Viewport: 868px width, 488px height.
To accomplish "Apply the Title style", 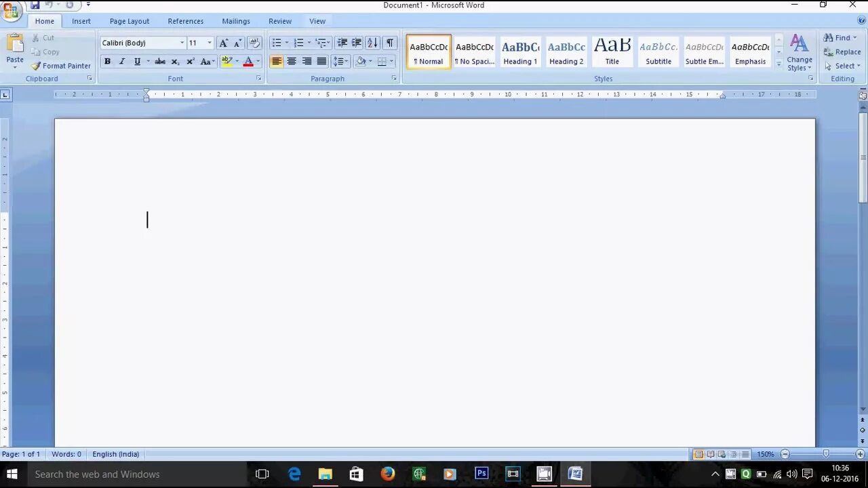I will pos(612,52).
